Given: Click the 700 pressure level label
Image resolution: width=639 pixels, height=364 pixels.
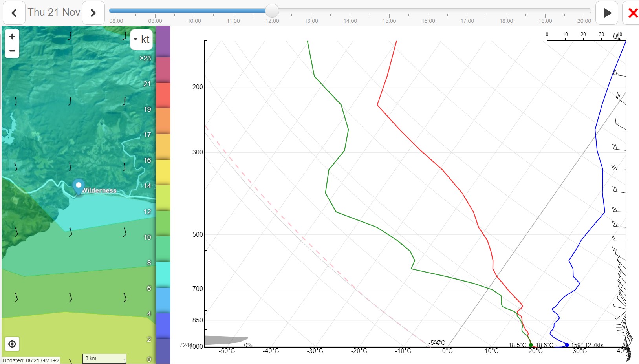Looking at the screenshot, I should (198, 289).
